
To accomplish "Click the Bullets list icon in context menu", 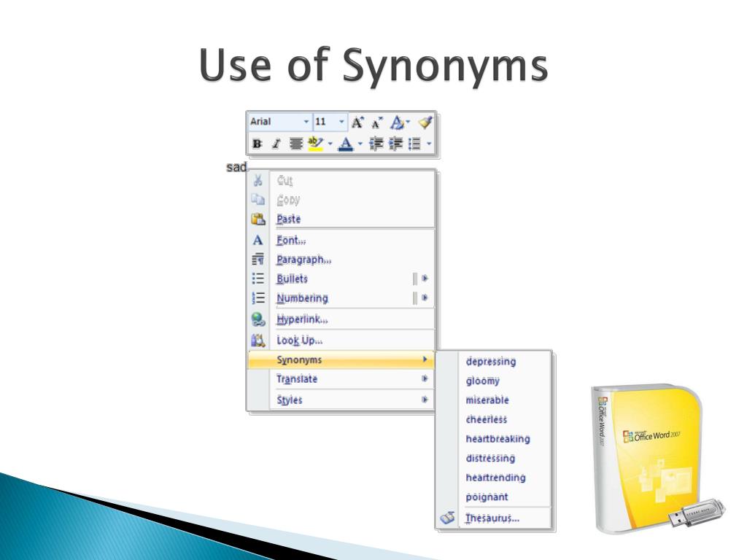I will click(x=258, y=279).
